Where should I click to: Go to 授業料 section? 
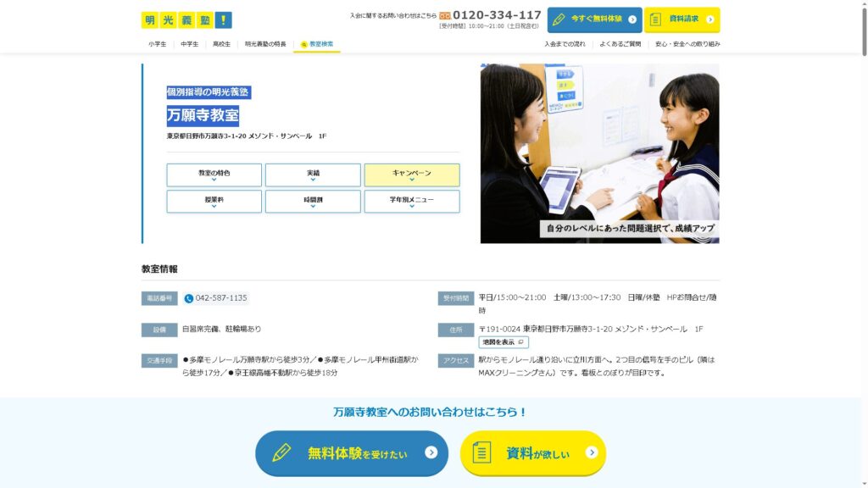pyautogui.click(x=214, y=202)
